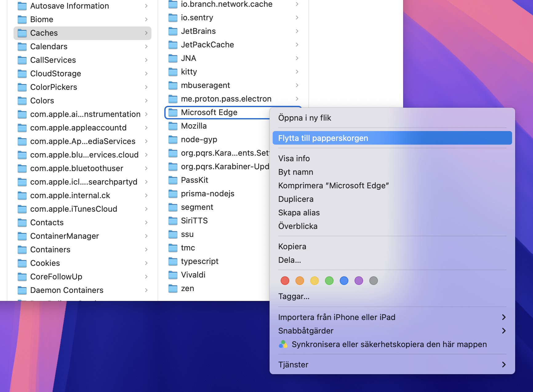Select the com.apple.bluetoothuser folder row
The width and height of the screenshot is (533, 392).
[82, 168]
